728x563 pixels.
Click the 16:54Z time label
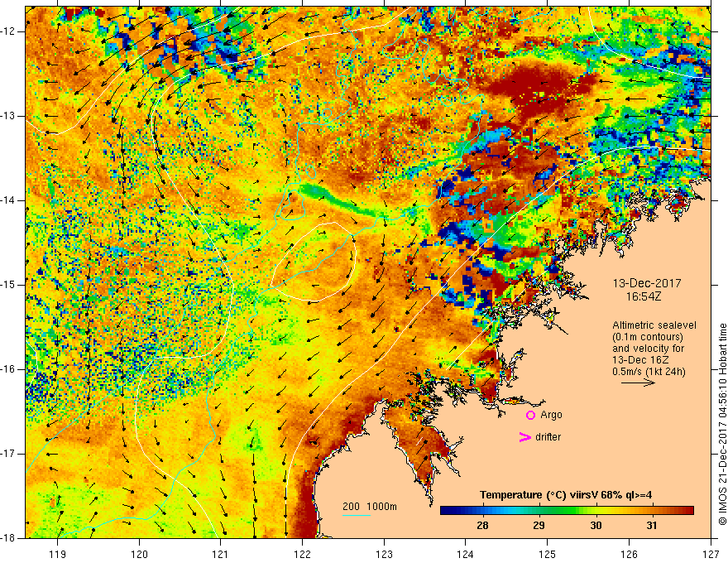coord(644,296)
